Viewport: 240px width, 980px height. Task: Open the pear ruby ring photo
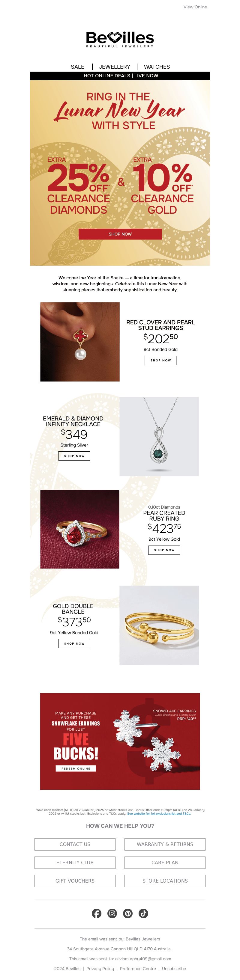click(79, 529)
